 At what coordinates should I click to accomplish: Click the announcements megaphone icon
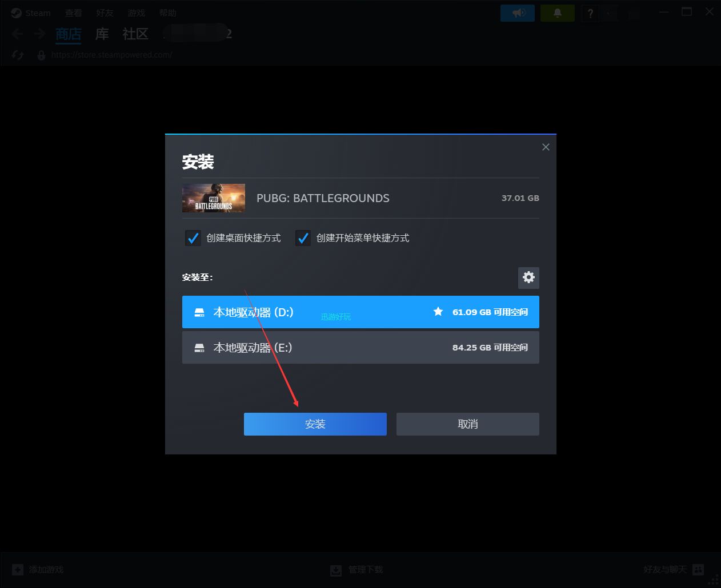pos(518,13)
